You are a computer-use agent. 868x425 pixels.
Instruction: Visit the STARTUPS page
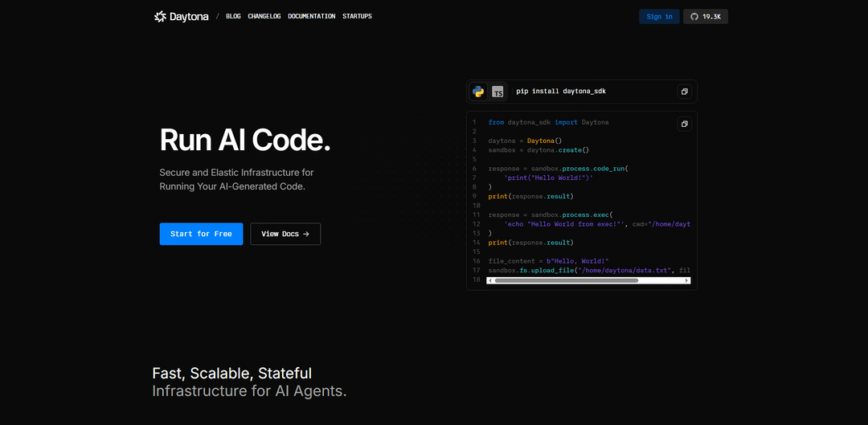pos(357,17)
